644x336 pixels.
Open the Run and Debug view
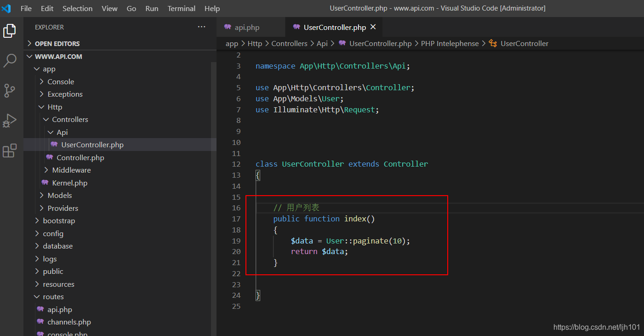coord(10,120)
